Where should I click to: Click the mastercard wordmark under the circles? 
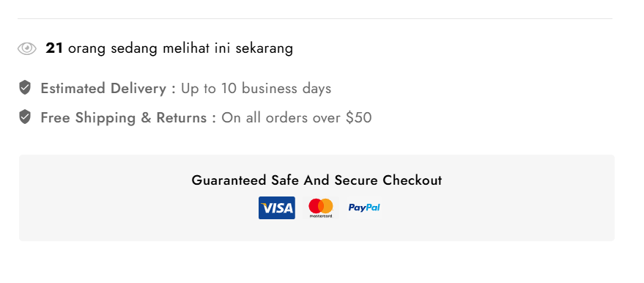[321, 216]
